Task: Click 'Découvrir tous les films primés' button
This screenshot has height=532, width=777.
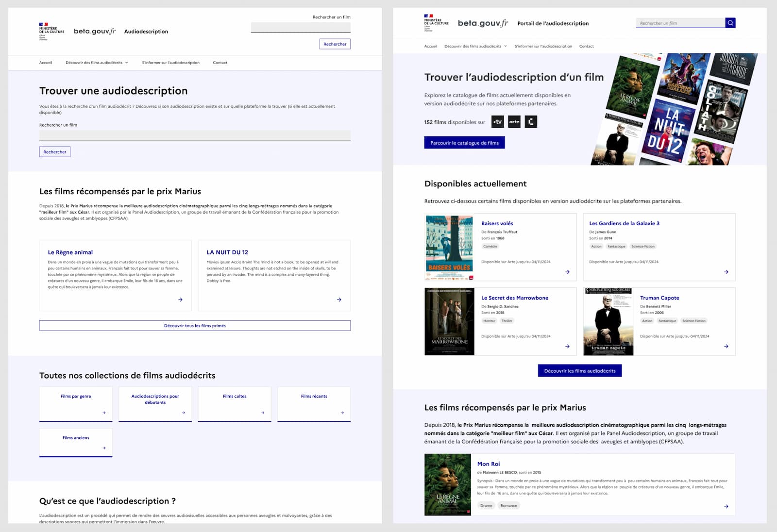Action: pos(195,326)
